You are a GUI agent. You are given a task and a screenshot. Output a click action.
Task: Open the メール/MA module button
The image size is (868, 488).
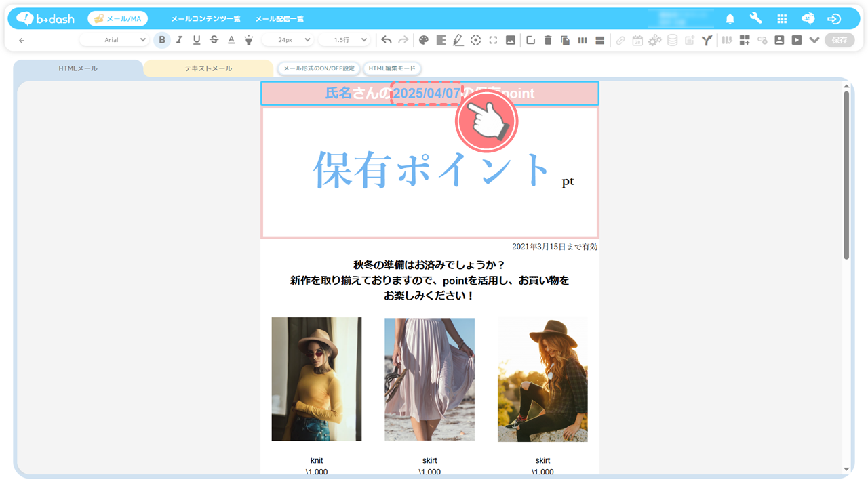click(118, 18)
